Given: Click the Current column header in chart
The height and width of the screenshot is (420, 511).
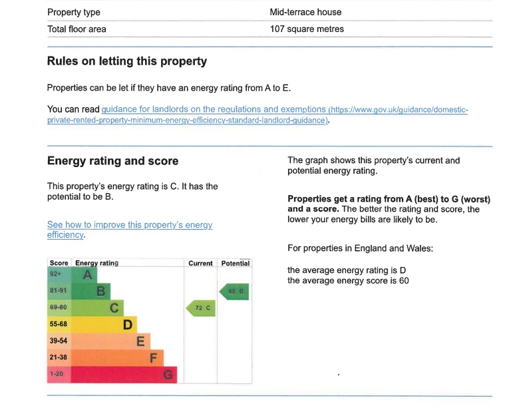Looking at the screenshot, I should pyautogui.click(x=200, y=263).
